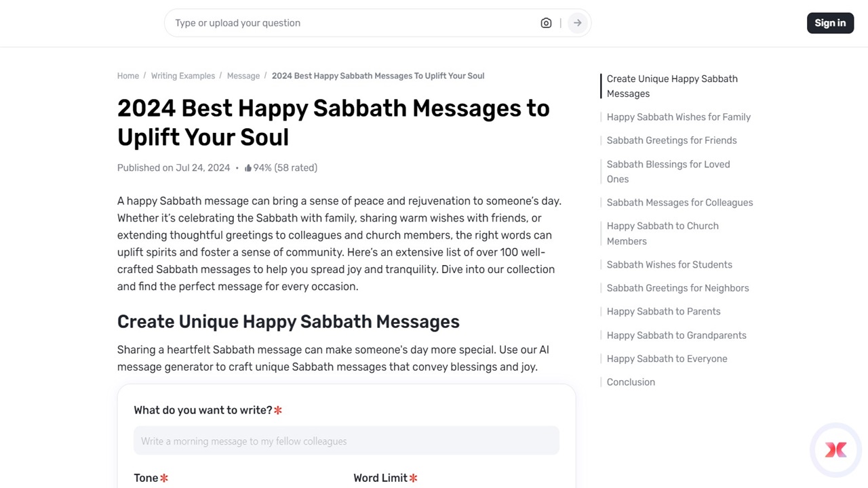868x488 pixels.
Task: Click the camera icon in the search bar
Action: pos(546,22)
